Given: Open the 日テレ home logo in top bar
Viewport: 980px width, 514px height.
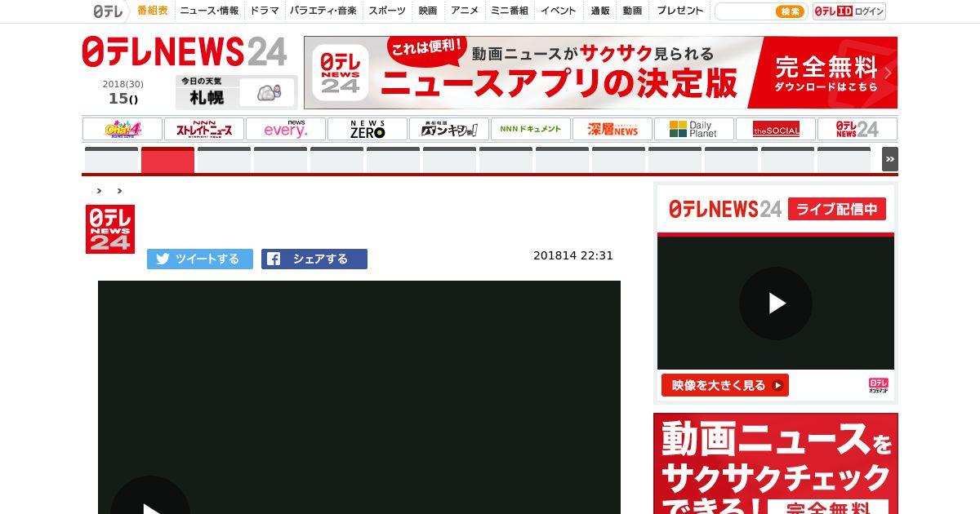Looking at the screenshot, I should tap(108, 11).
